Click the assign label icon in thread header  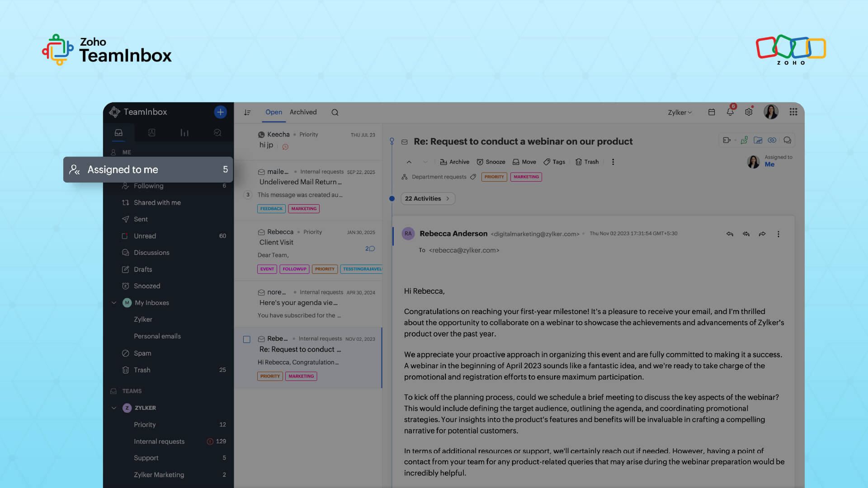tap(727, 140)
